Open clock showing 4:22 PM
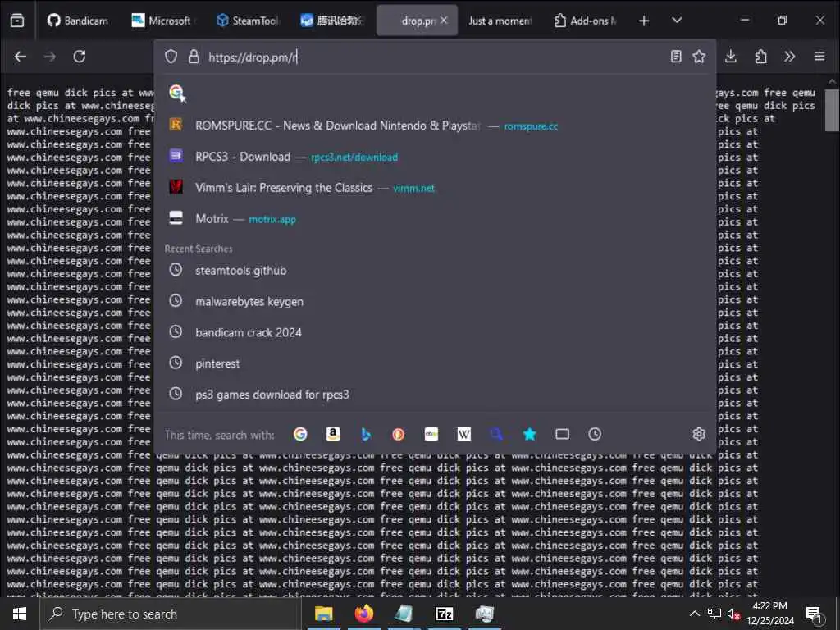Viewport: 840px width, 630px height. coord(769,614)
